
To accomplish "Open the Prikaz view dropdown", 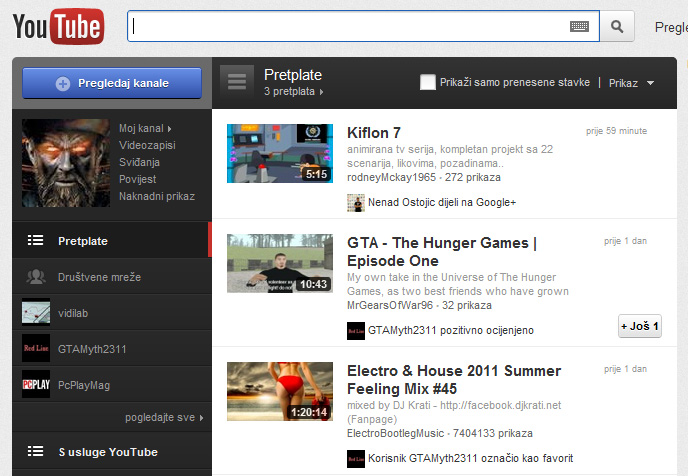I will pyautogui.click(x=631, y=83).
